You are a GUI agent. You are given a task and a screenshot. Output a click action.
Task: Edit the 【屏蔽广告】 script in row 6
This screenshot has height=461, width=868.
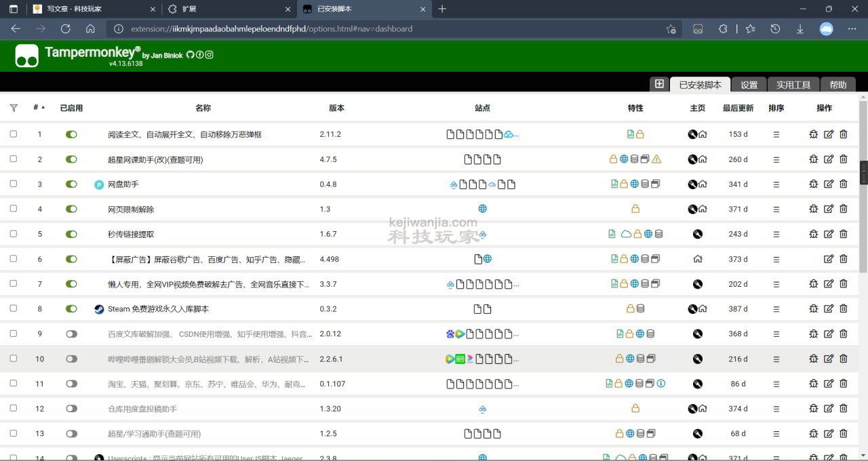tap(829, 259)
